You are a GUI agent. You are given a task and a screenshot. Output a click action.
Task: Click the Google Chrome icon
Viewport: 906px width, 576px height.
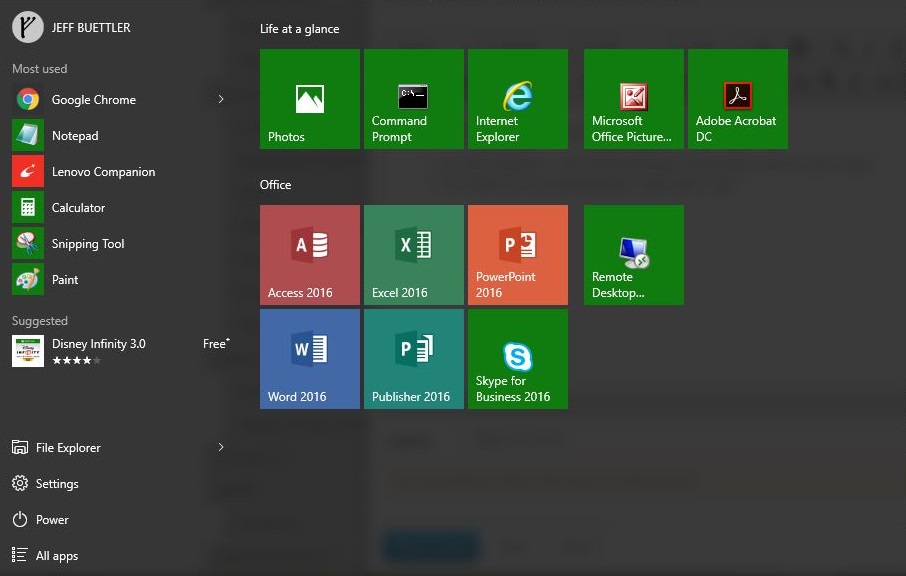[28, 99]
